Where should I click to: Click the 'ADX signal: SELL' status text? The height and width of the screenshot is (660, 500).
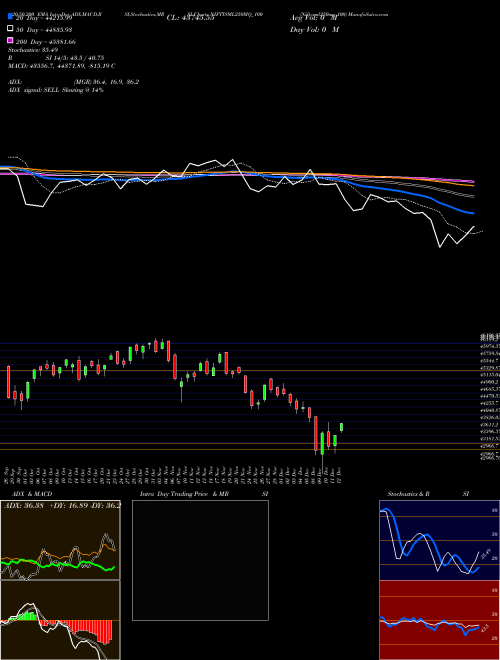coord(56,90)
